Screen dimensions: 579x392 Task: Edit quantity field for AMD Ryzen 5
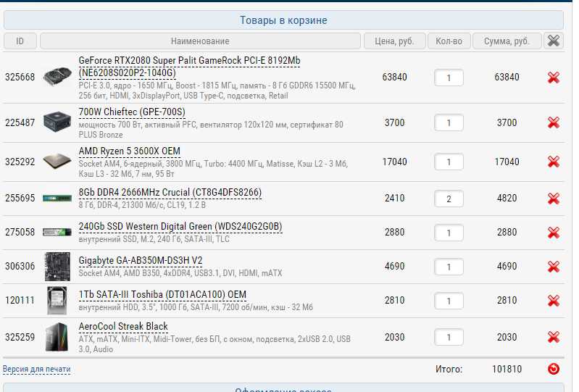[449, 162]
